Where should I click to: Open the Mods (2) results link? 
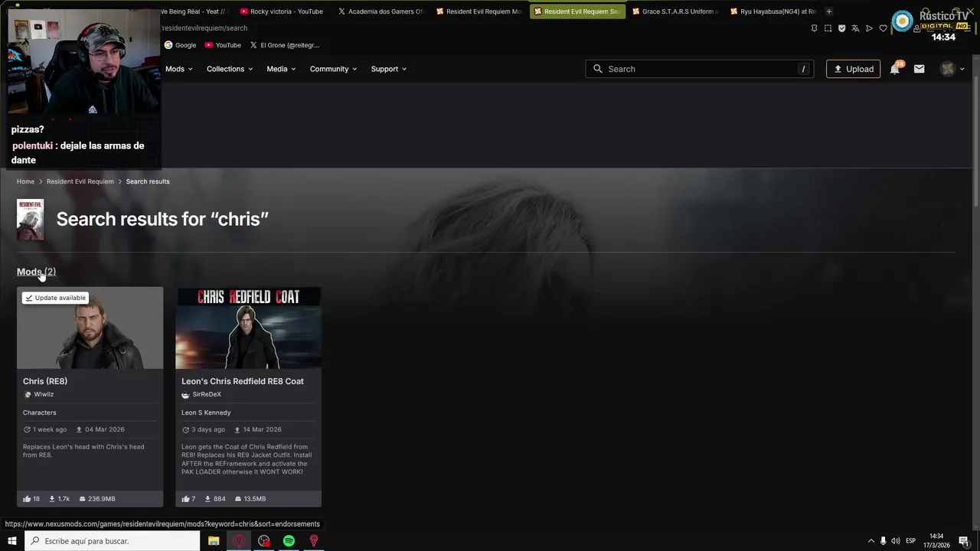pyautogui.click(x=36, y=272)
